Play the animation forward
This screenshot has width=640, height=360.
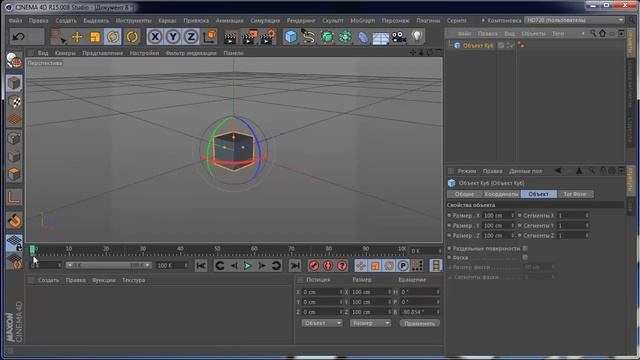pos(248,266)
